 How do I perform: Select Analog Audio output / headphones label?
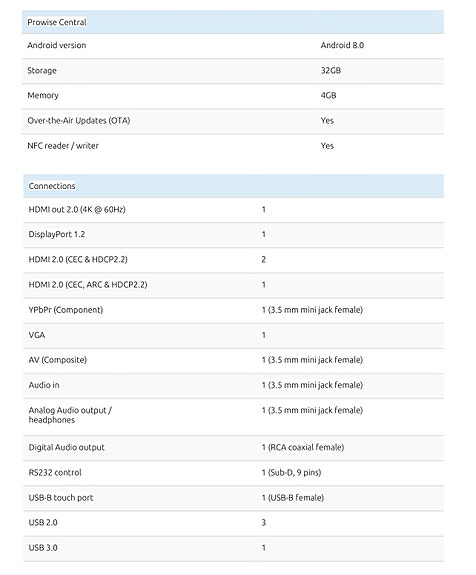pos(70,415)
